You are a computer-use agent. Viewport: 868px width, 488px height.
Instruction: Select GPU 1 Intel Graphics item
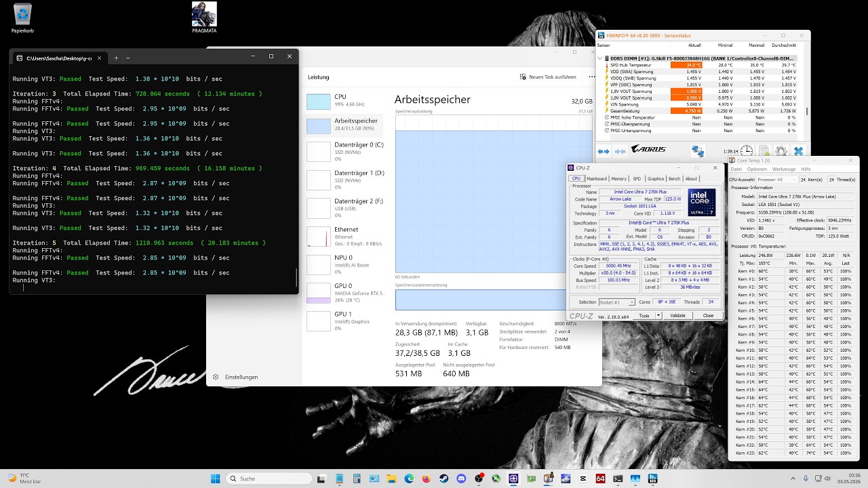[x=344, y=320]
